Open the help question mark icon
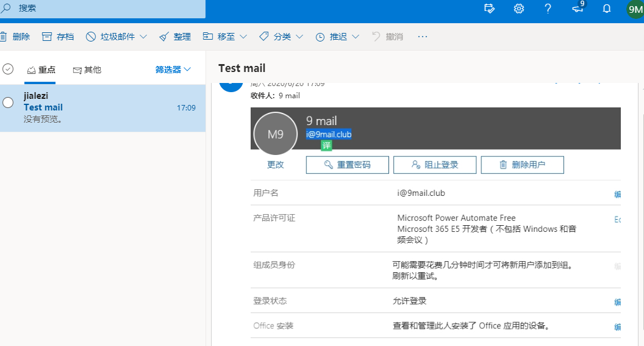Viewport: 644px width, 346px height. pos(548,9)
